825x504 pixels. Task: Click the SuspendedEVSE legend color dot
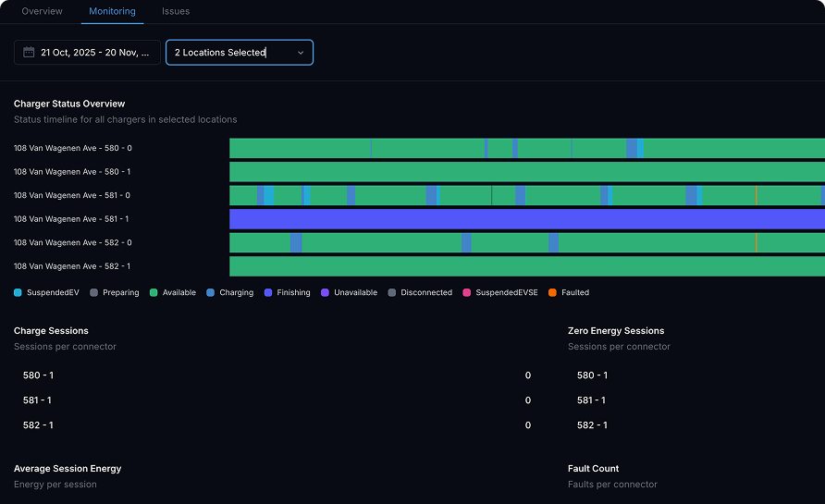coord(467,292)
